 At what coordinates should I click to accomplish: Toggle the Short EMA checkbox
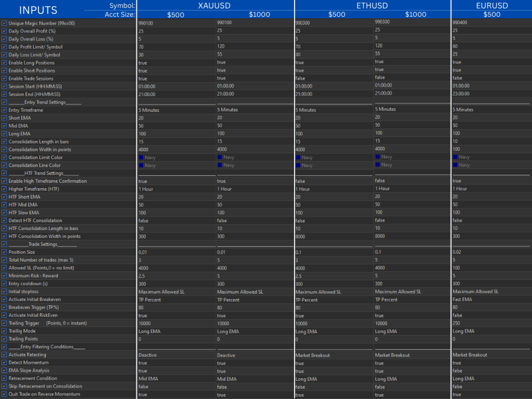point(4,118)
